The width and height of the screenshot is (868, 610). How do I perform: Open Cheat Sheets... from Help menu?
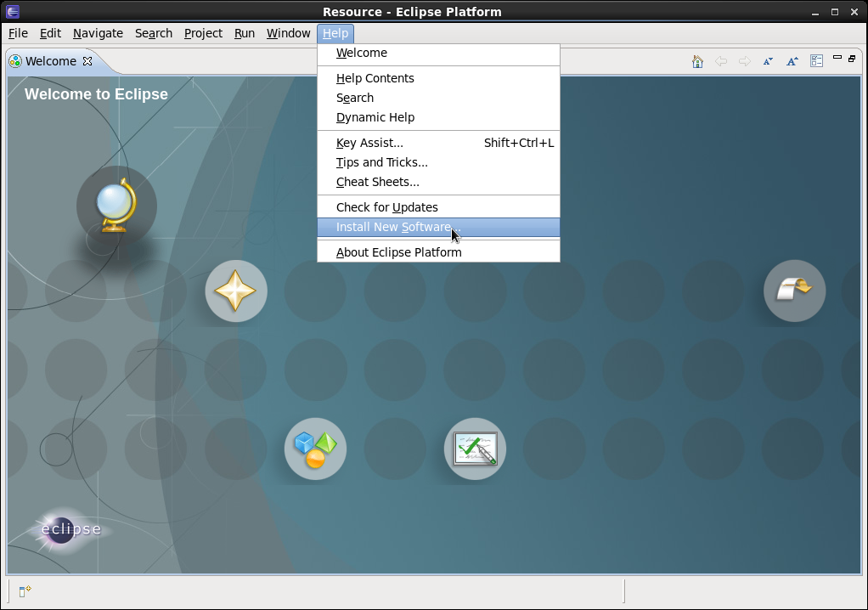pos(438,182)
